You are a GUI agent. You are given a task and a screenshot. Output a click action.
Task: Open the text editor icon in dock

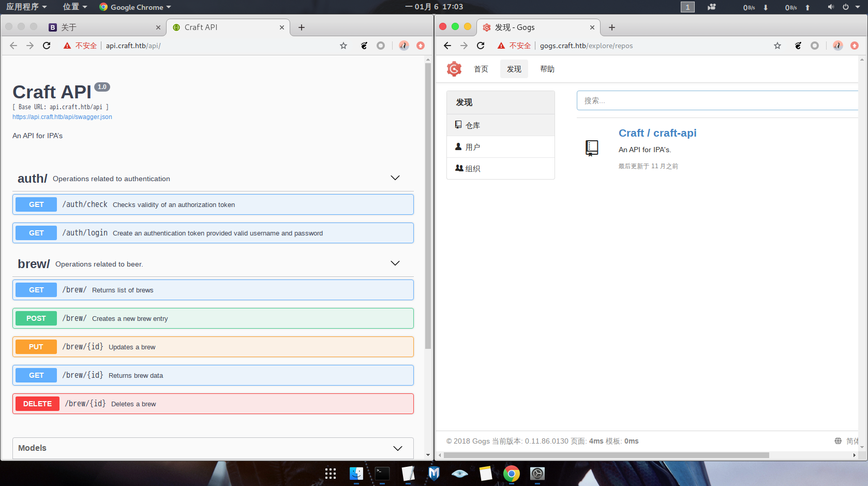pyautogui.click(x=408, y=474)
